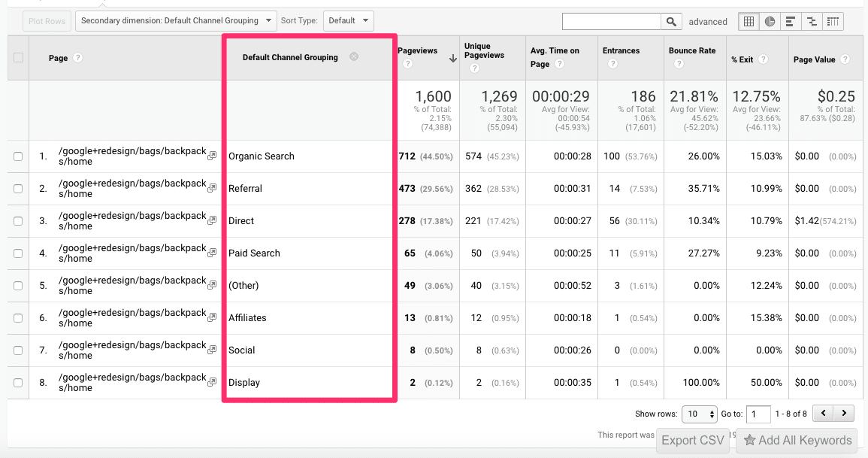The image size is (868, 458).
Task: Check the Display row checkbox
Action: pyautogui.click(x=18, y=383)
